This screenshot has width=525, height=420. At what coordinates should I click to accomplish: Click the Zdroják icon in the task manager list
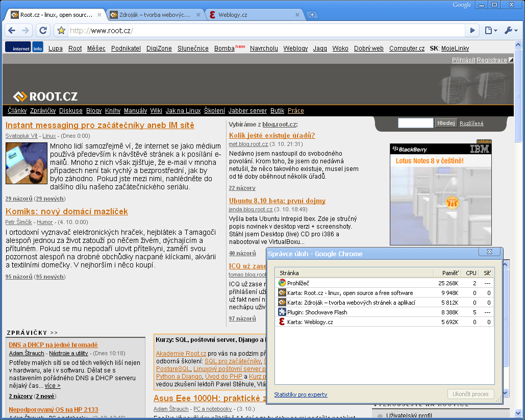(282, 302)
